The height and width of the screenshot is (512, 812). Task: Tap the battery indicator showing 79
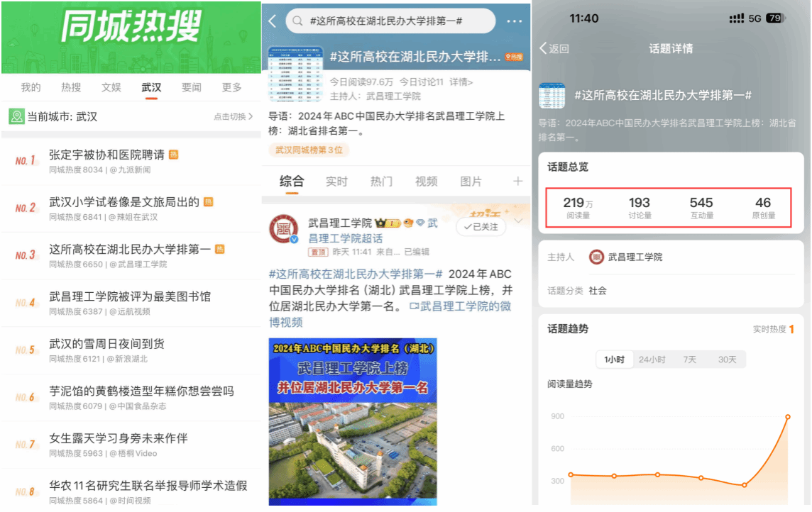775,18
